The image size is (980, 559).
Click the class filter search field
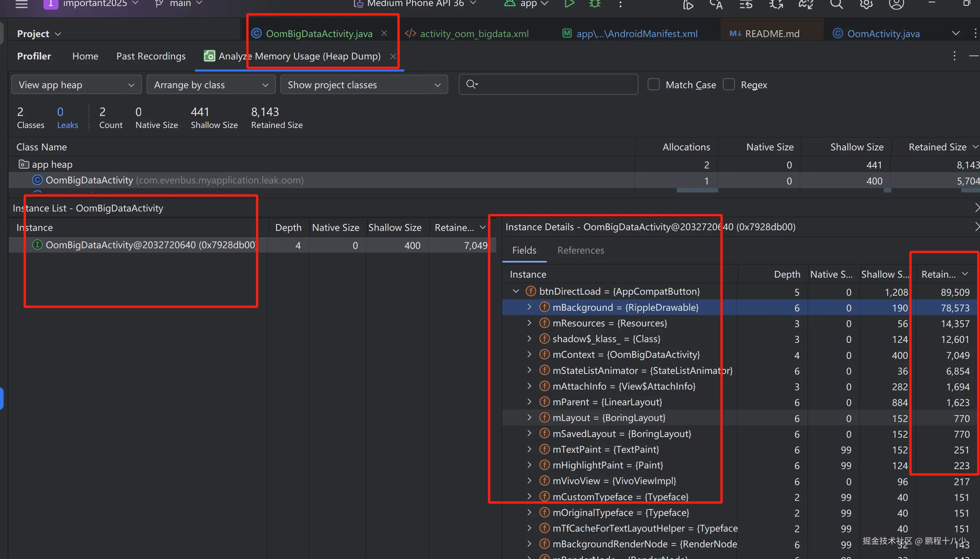tap(553, 85)
